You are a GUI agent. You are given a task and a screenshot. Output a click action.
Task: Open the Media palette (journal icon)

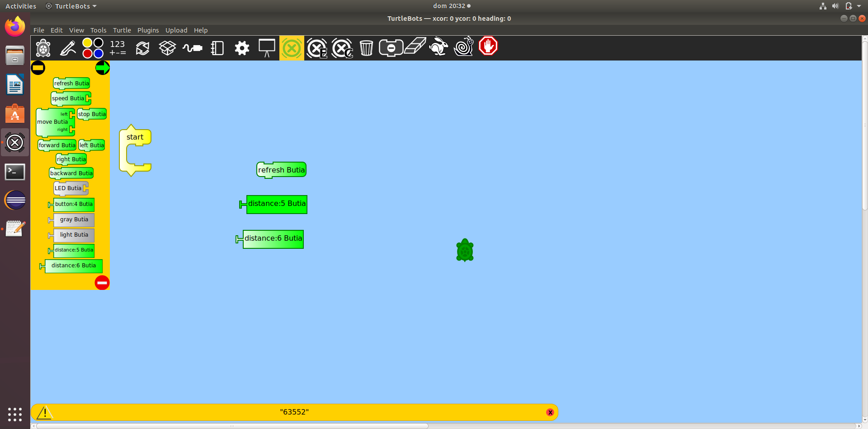pos(217,48)
